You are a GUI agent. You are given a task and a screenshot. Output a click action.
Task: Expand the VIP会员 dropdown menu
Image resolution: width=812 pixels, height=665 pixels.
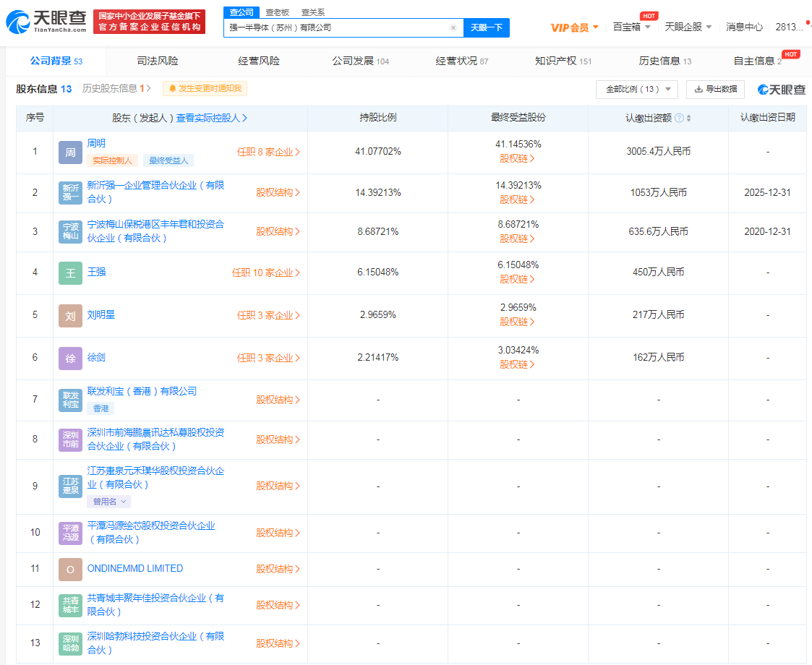point(574,27)
